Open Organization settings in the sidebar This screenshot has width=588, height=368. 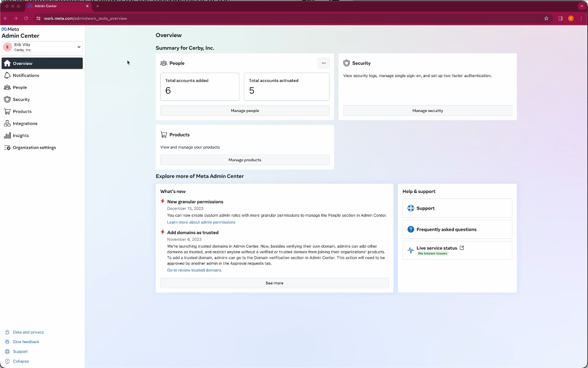[42, 147]
